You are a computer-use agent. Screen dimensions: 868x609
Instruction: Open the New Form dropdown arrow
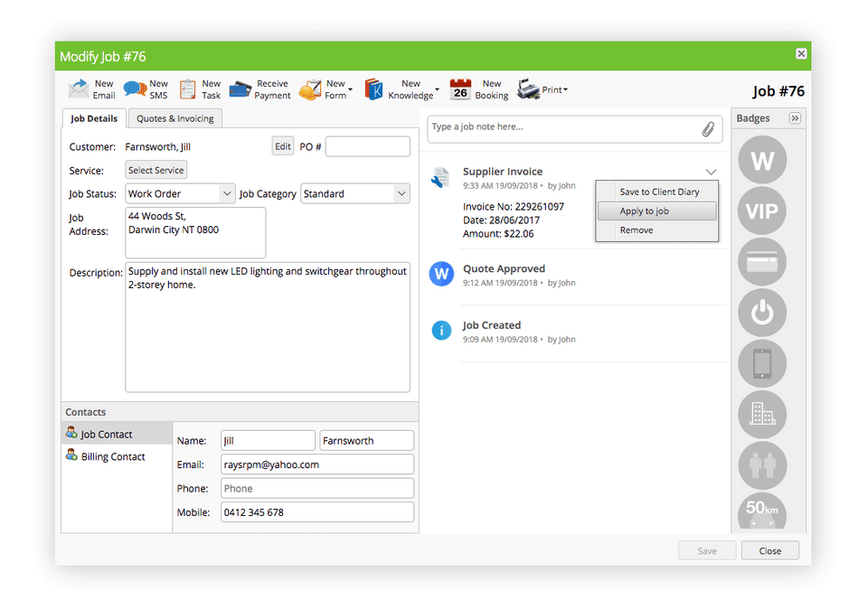tap(351, 89)
